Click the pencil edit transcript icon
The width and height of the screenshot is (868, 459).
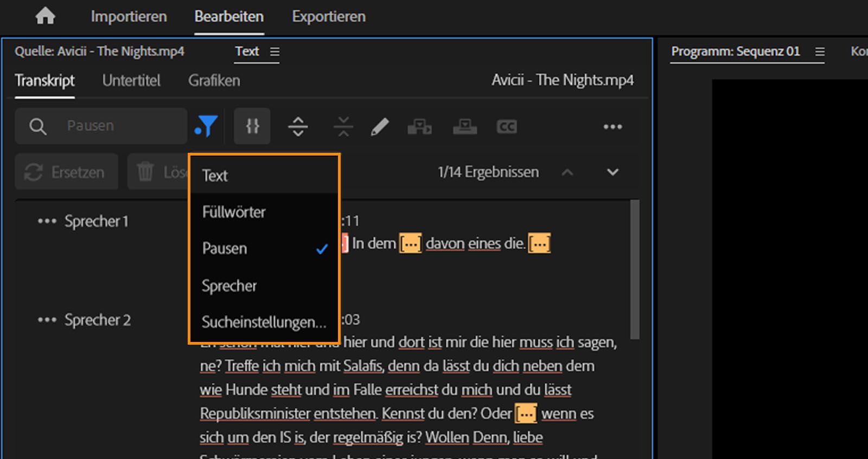coord(380,127)
